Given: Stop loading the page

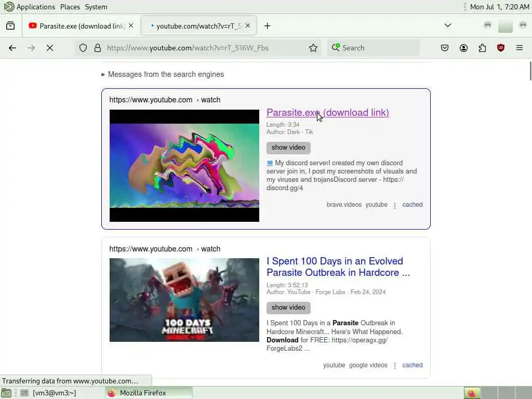Looking at the screenshot, I should 50,48.
